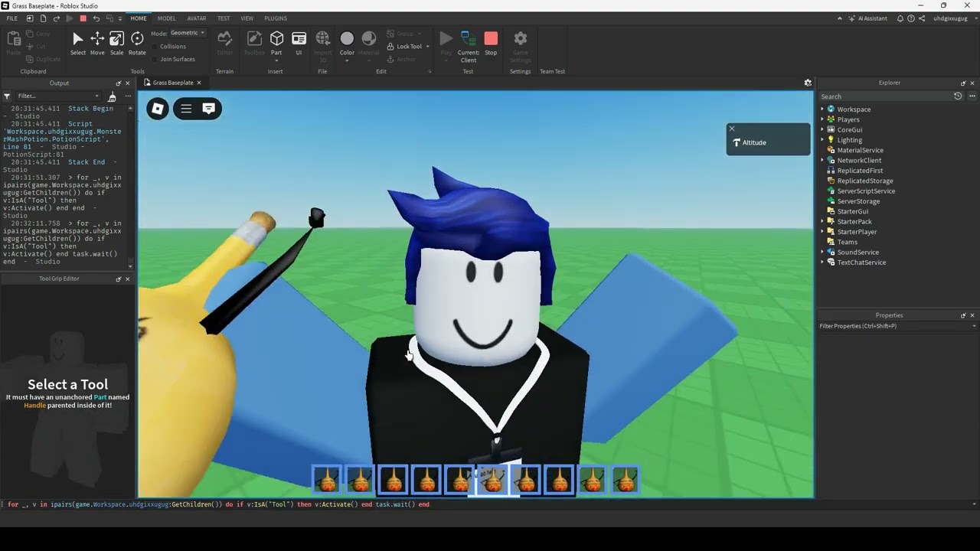Click the Output filter funnel icon
Image resolution: width=980 pixels, height=551 pixels.
coord(7,96)
